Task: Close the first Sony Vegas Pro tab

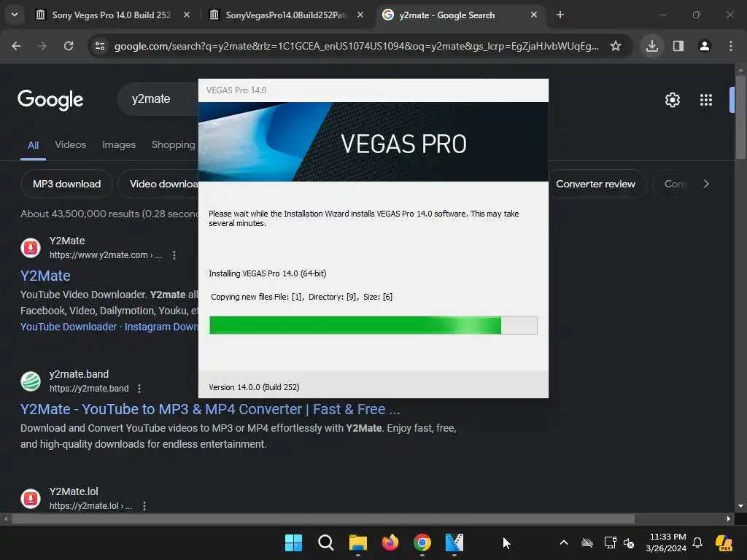Action: pyautogui.click(x=187, y=15)
